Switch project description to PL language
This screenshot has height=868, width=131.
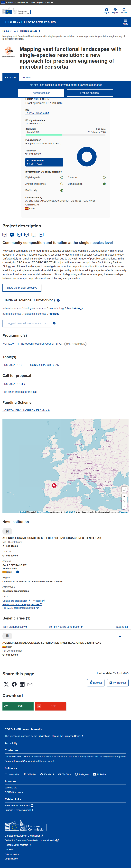(41, 235)
